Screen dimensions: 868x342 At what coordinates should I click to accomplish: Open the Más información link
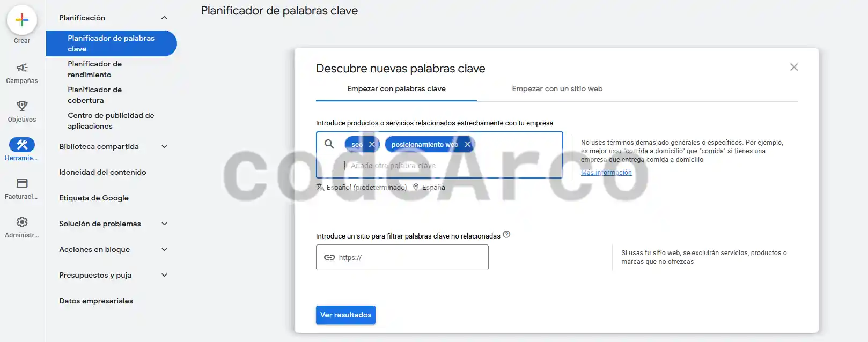[606, 173]
